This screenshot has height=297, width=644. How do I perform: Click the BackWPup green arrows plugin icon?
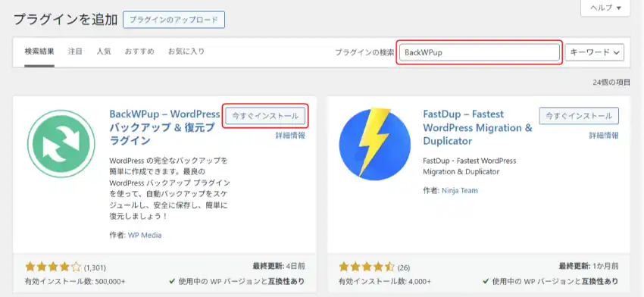[61, 144]
